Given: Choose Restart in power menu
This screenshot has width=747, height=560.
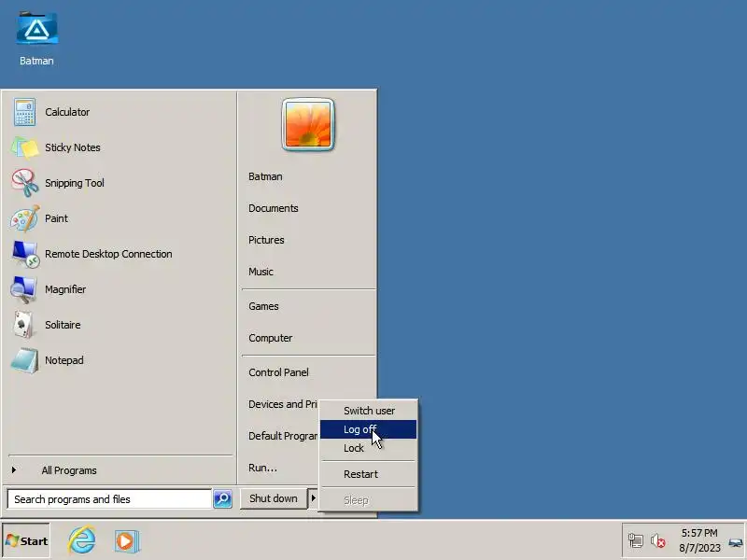Looking at the screenshot, I should click(368, 474).
